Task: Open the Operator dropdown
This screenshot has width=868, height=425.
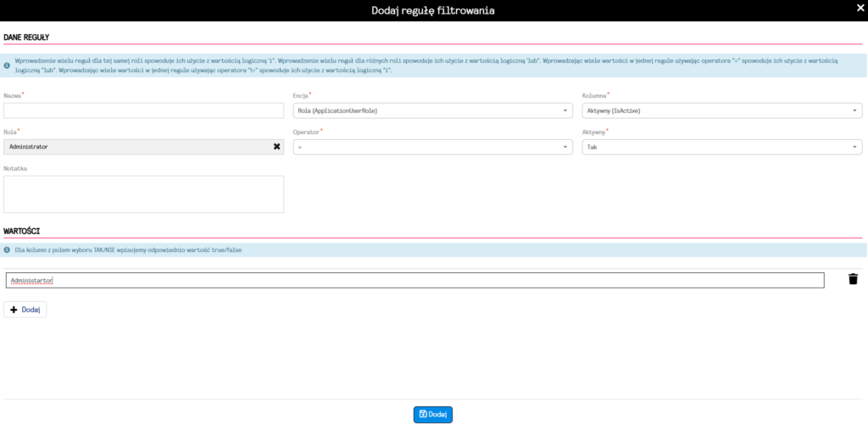Action: coord(432,147)
